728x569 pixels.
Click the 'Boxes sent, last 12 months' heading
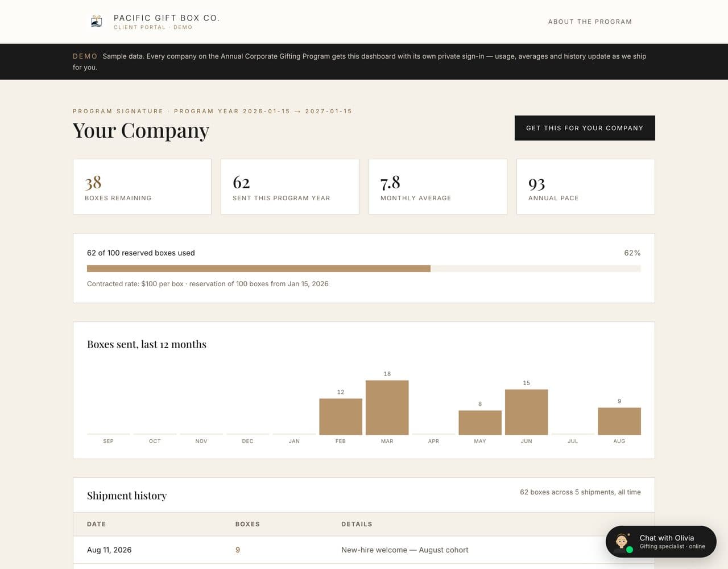(x=147, y=344)
